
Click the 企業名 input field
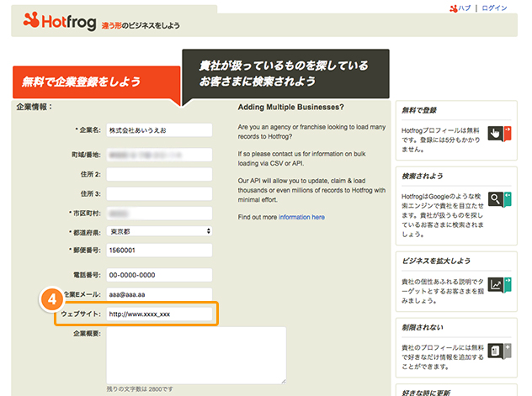coord(159,130)
